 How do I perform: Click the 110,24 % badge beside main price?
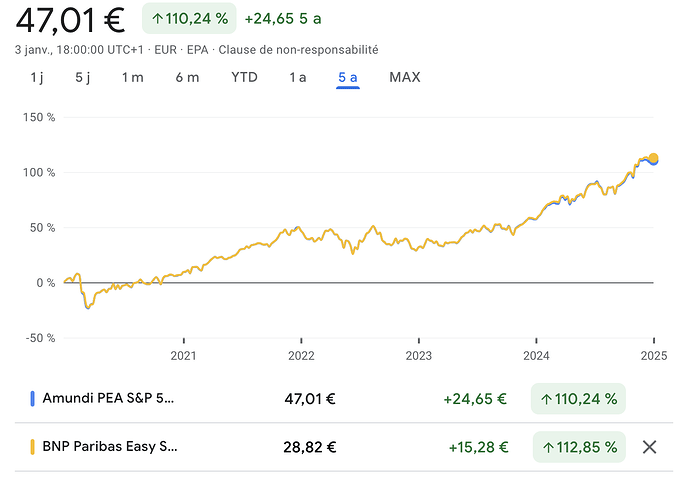coord(189,18)
